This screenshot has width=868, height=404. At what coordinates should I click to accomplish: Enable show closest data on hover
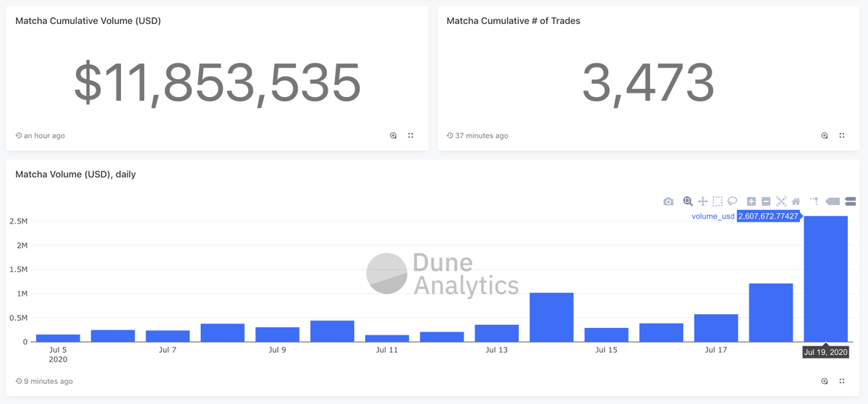(833, 201)
